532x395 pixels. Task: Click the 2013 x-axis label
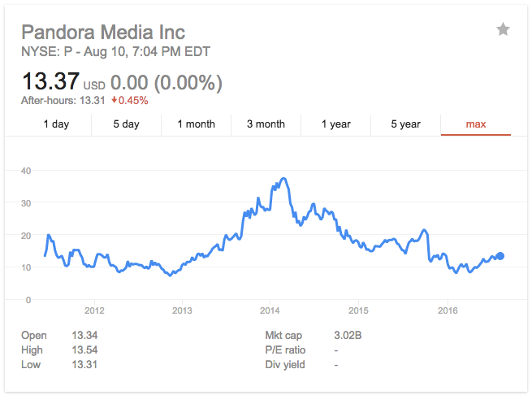(x=182, y=310)
